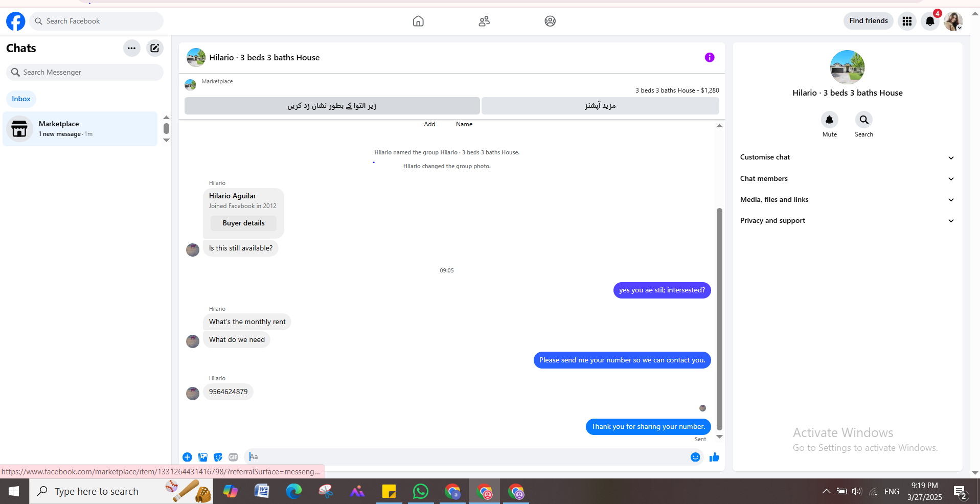This screenshot has width=980, height=504.
Task: Open more actions with the plus icon
Action: click(x=187, y=457)
